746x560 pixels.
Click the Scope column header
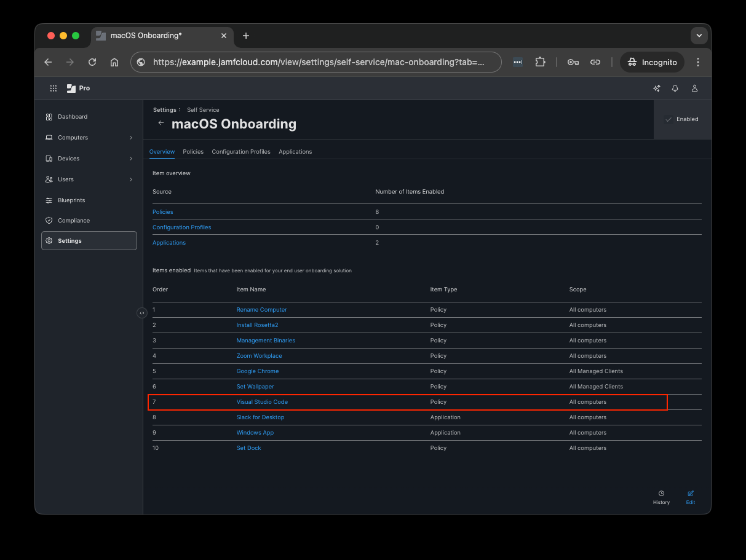click(x=578, y=290)
